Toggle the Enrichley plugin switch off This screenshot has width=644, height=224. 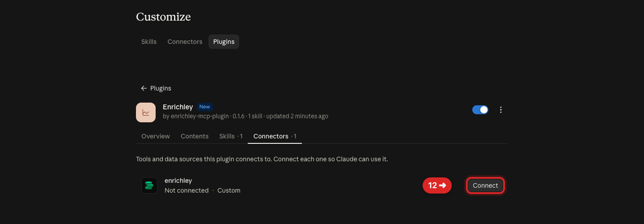(480, 110)
